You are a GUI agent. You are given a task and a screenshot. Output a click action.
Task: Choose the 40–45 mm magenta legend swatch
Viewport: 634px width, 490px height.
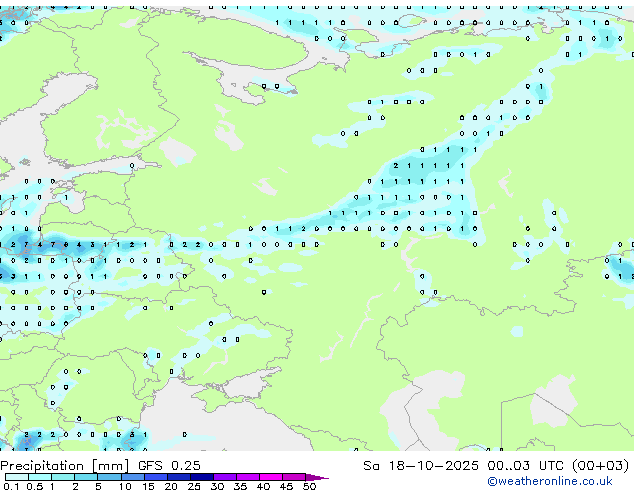point(271,477)
